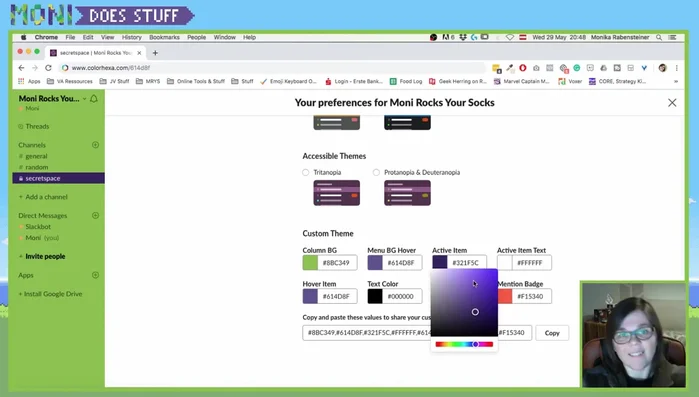
Task: Close the preferences dialog with the X
Action: (x=672, y=102)
